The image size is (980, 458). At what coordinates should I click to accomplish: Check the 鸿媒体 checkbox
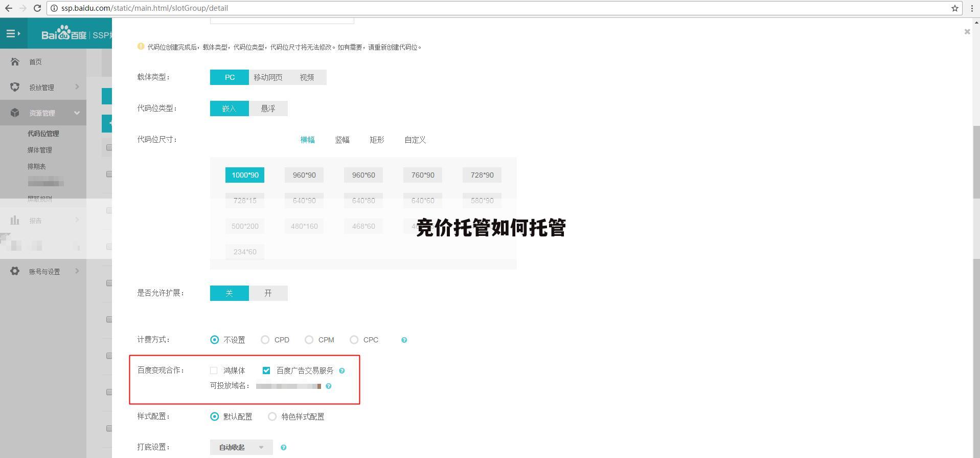(214, 370)
